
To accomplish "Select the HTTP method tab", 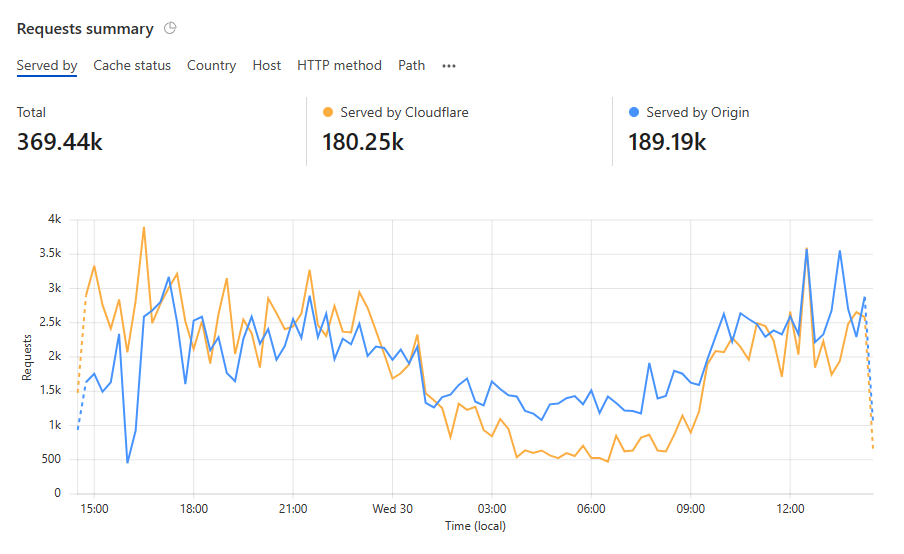I will (x=339, y=66).
